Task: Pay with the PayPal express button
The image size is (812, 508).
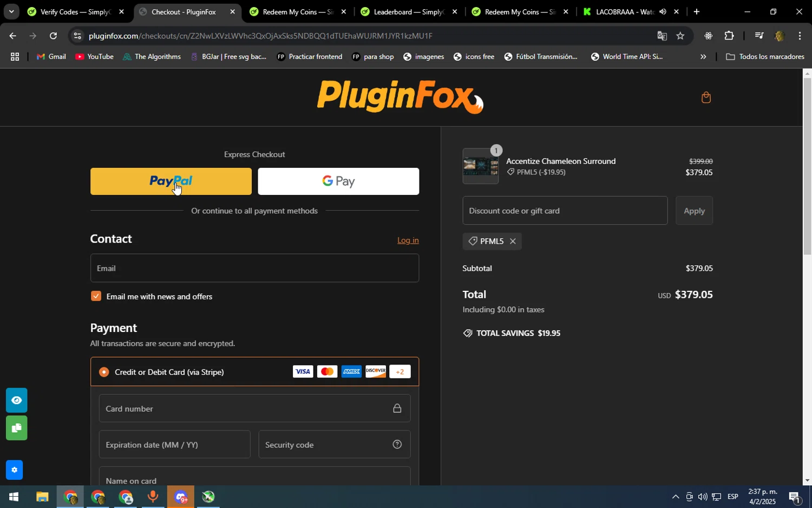Action: (171, 181)
